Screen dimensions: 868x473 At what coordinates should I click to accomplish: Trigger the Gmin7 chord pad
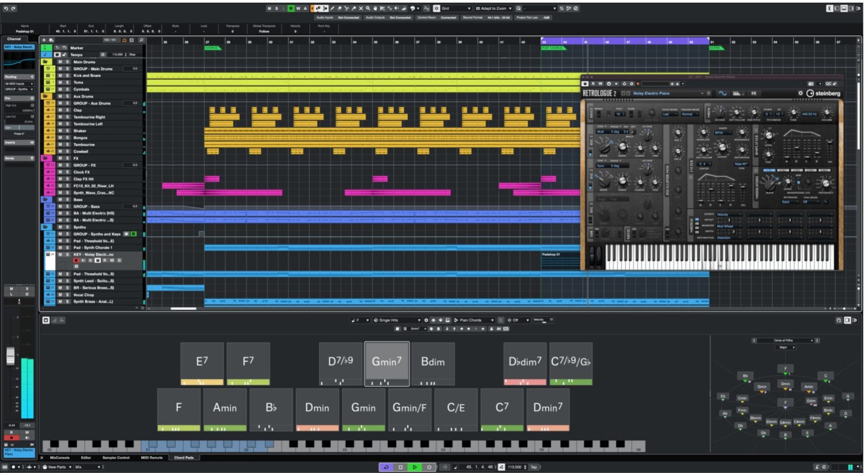(x=387, y=364)
